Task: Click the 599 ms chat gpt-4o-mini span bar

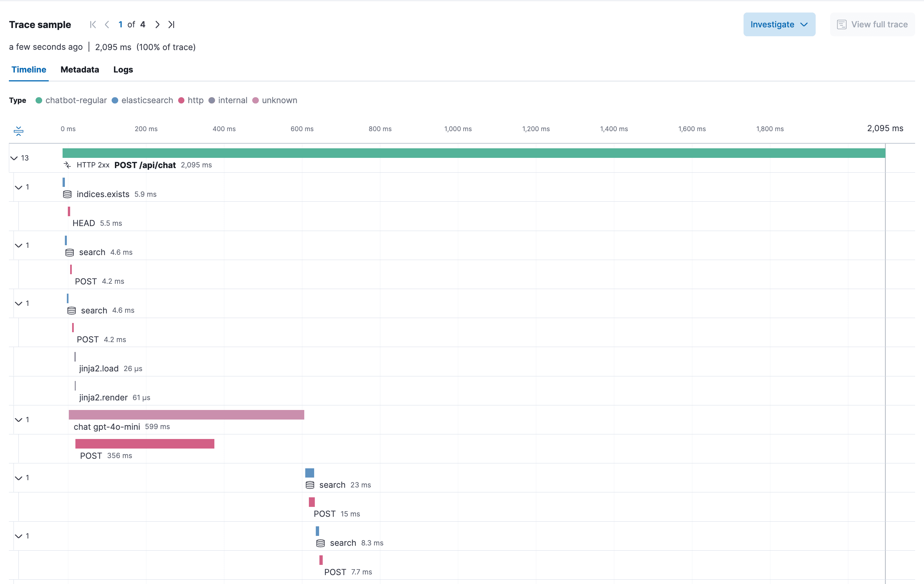Action: pos(186,415)
